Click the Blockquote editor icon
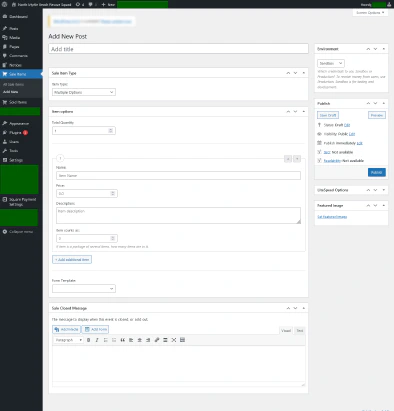The image size is (394, 411). pos(123,340)
